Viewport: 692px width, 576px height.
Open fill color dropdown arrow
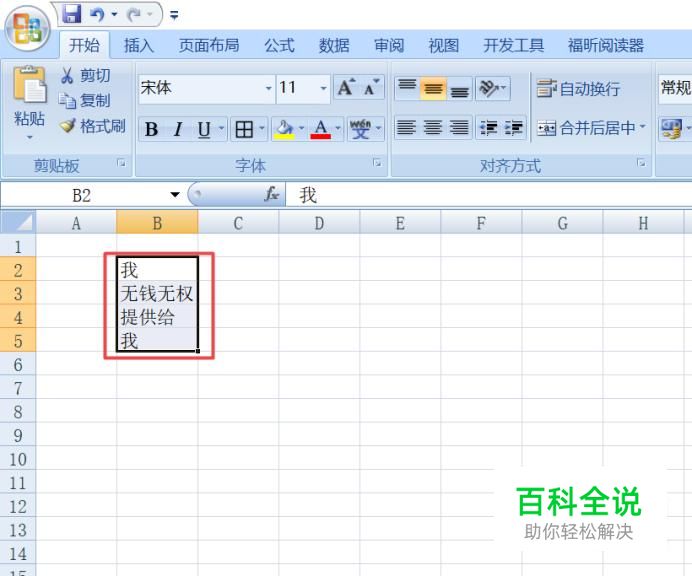302,128
